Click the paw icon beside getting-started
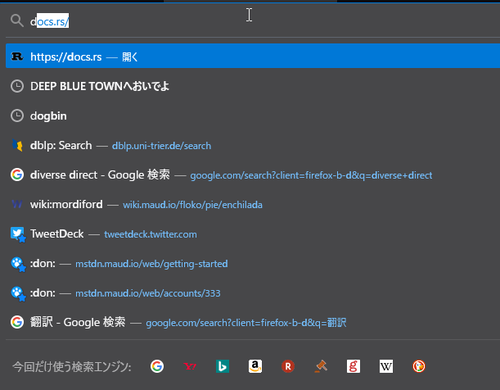 18,264
